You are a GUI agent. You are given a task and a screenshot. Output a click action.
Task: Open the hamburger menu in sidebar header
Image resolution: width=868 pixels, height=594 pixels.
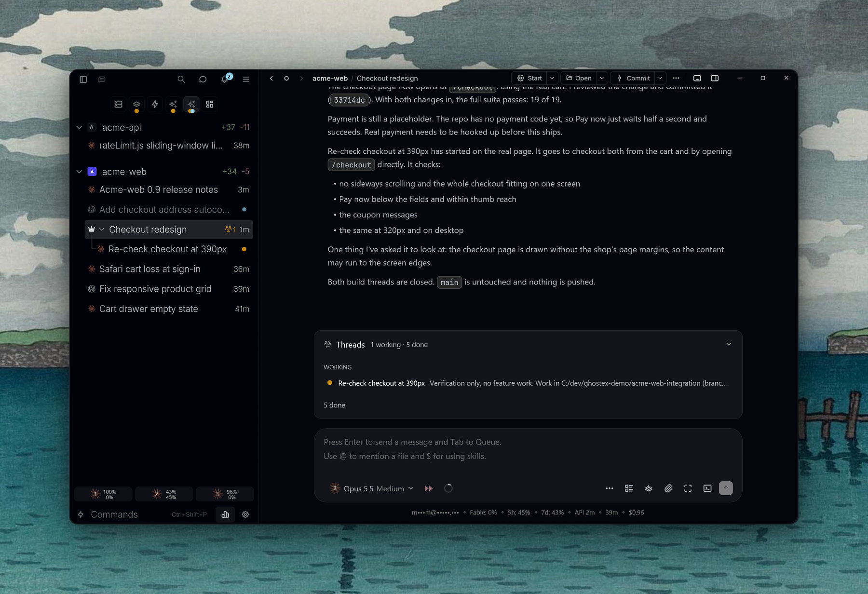pos(246,79)
